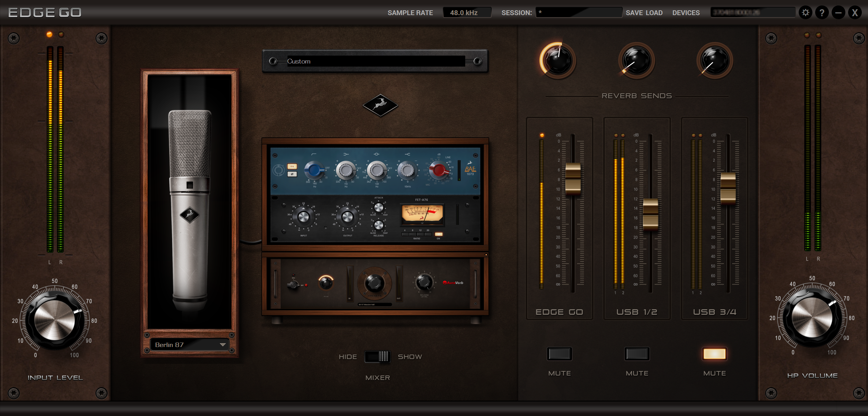This screenshot has height=416, width=868.
Task: Open the 48.0 kHz sample rate selector
Action: (467, 13)
